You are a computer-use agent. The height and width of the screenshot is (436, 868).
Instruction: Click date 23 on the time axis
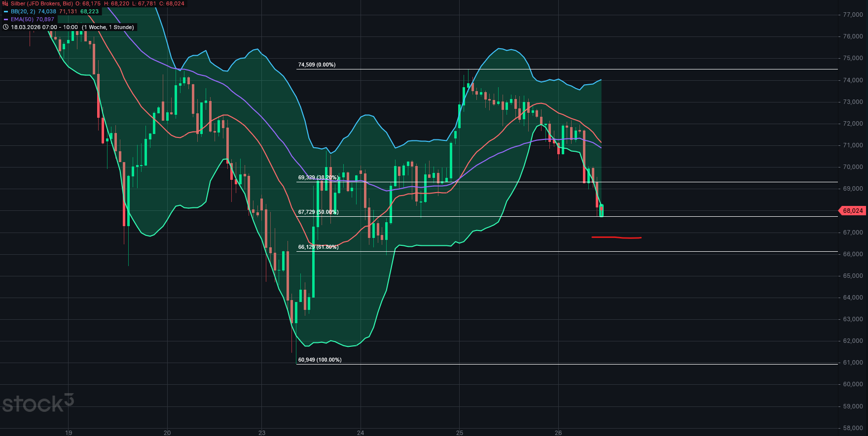[262, 433]
